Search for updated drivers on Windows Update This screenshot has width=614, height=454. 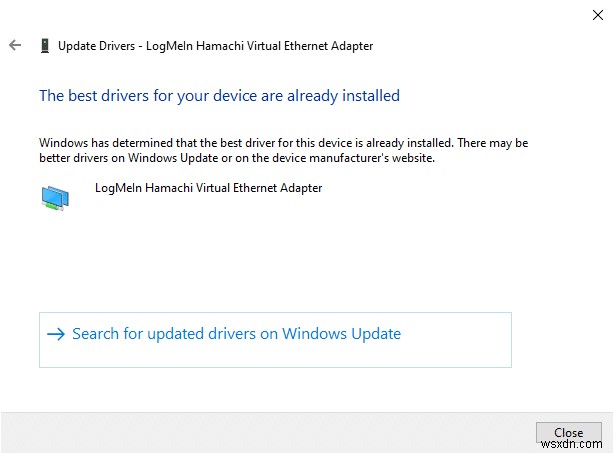[236, 334]
